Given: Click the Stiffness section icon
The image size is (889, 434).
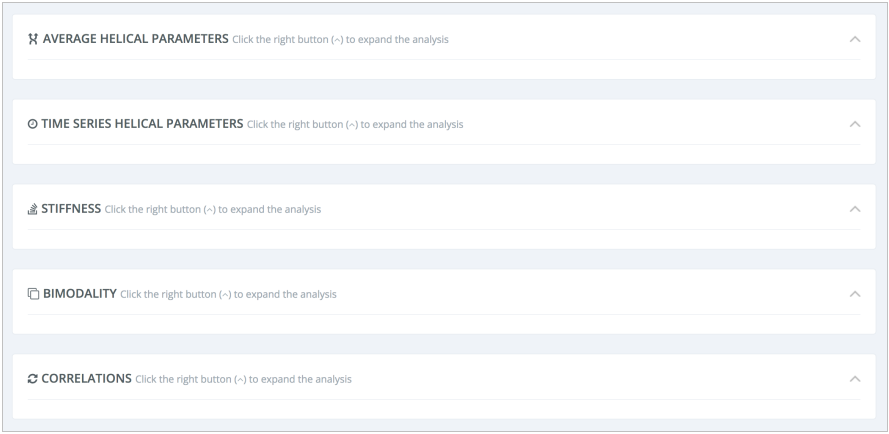Looking at the screenshot, I should [x=33, y=209].
